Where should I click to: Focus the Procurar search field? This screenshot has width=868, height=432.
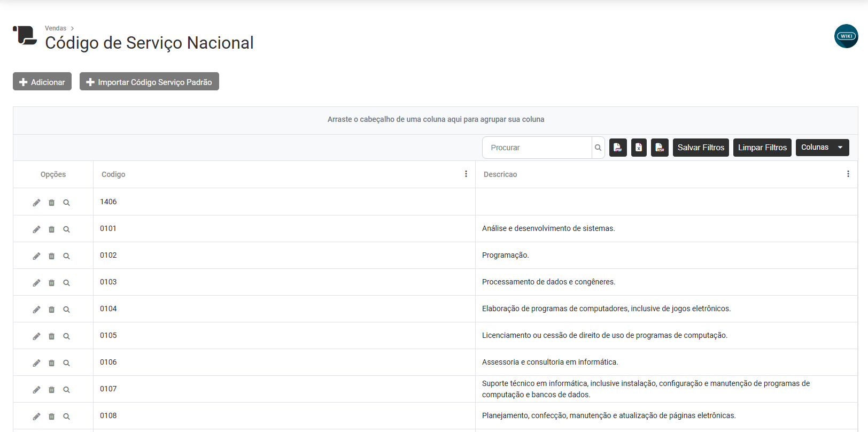click(537, 148)
